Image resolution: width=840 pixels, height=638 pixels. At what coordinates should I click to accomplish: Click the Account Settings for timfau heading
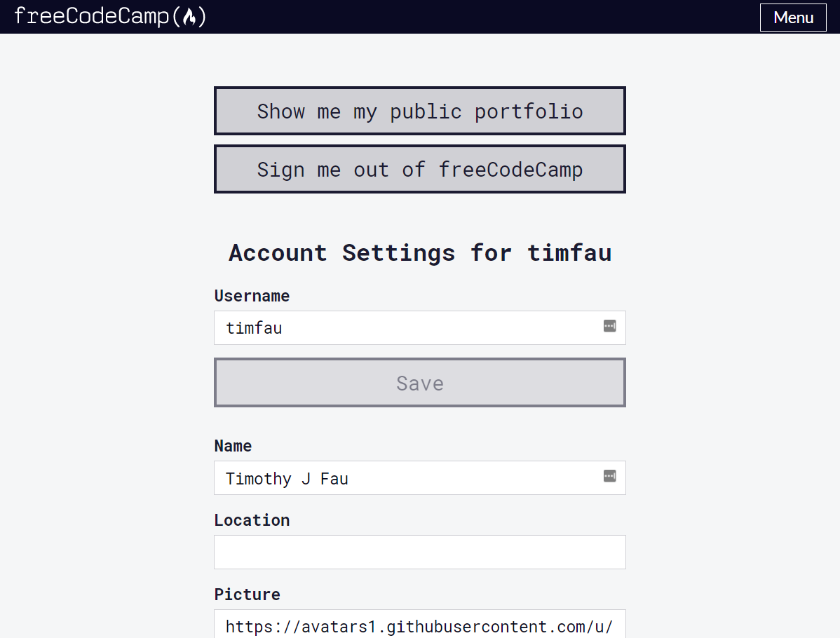pos(419,252)
